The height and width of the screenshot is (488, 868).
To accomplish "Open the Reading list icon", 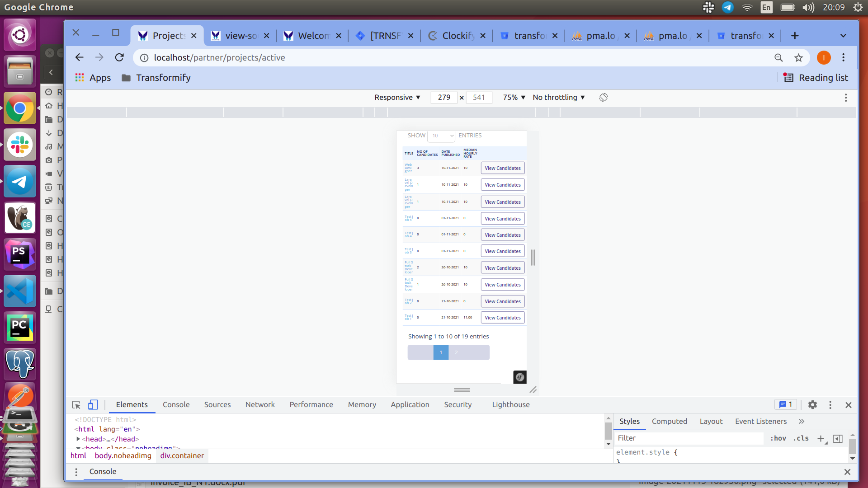I will (788, 78).
